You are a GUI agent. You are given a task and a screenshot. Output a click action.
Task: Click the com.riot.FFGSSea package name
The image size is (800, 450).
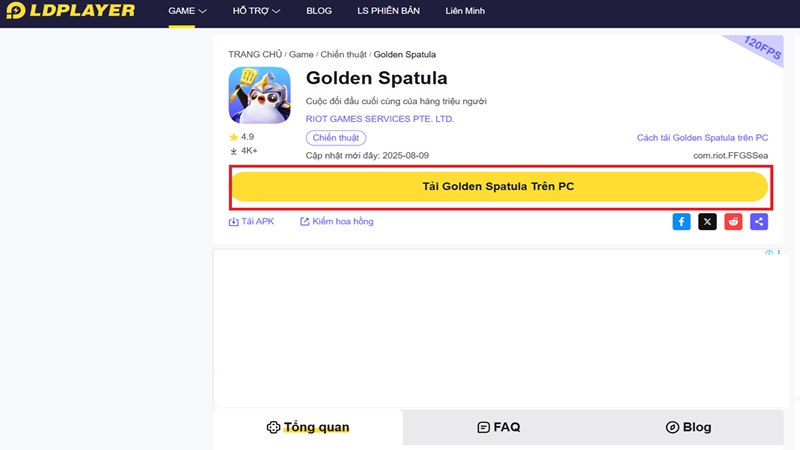(730, 156)
